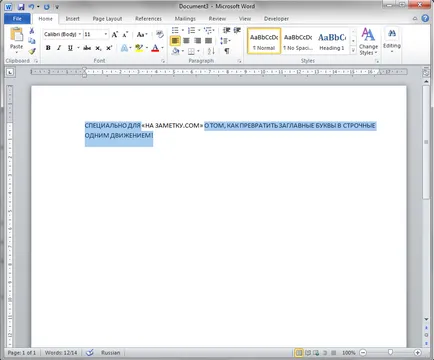Viewport: 434px width, 360px height.
Task: Apply the Heading 1 style
Action: tap(332, 41)
